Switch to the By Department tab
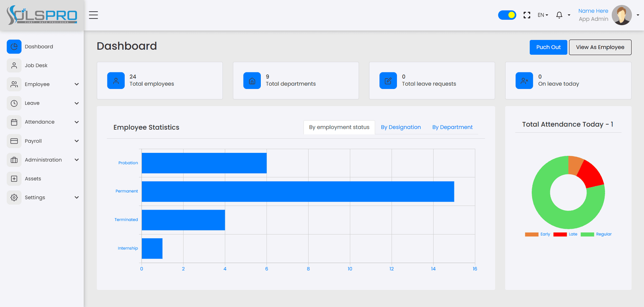 pos(452,127)
